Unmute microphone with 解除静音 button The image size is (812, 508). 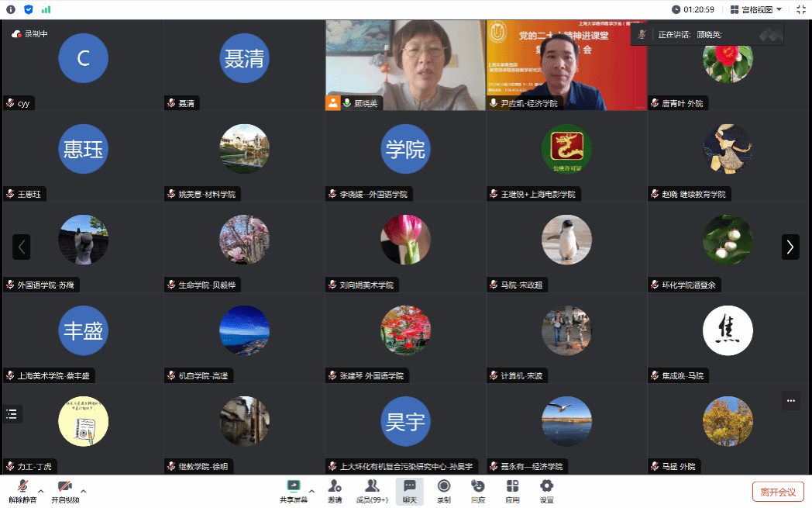coord(22,490)
